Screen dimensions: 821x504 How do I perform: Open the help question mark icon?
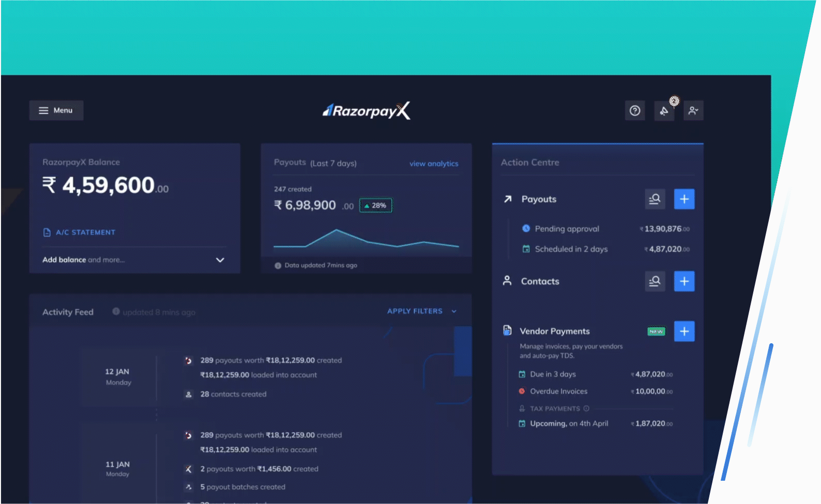[635, 111]
